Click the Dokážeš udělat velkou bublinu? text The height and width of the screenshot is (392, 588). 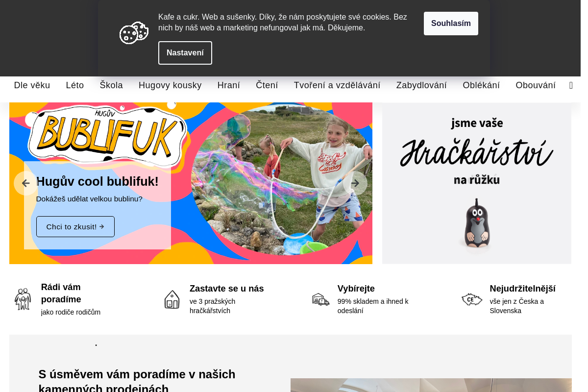point(89,199)
